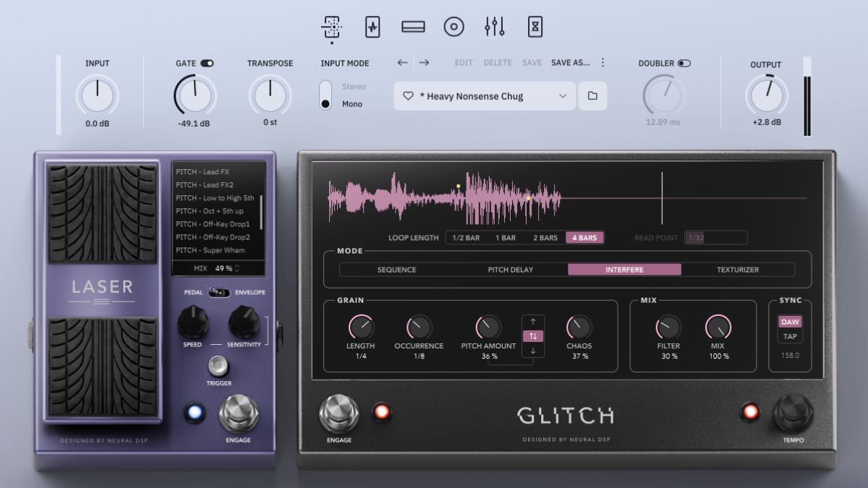Click the SAVE preset button
Viewport: 868px width, 488px height.
pyautogui.click(x=532, y=63)
